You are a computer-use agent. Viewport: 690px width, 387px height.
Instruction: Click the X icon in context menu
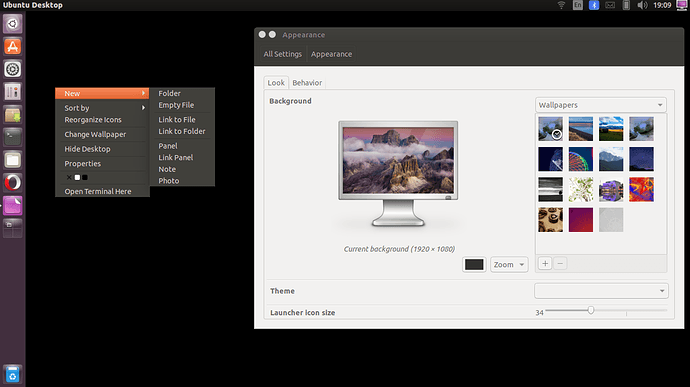[x=69, y=177]
